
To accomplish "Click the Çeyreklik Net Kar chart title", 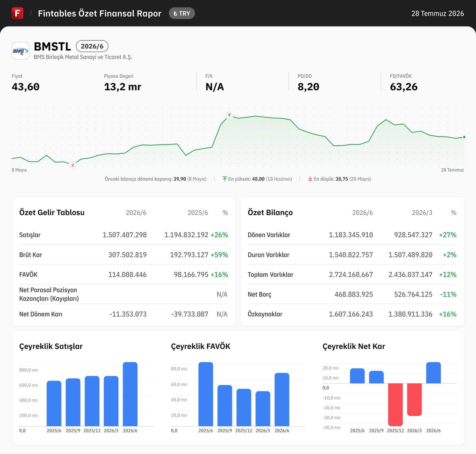I will pos(354,346).
